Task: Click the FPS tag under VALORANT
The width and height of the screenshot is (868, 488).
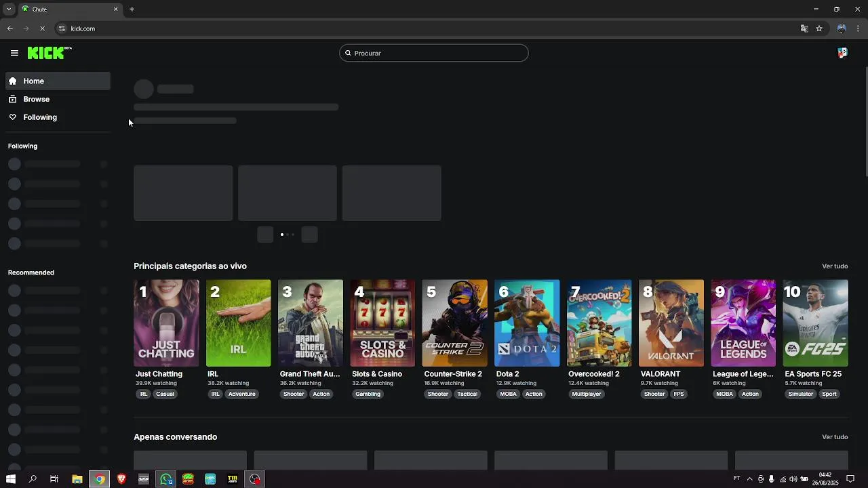Action: [x=679, y=394]
